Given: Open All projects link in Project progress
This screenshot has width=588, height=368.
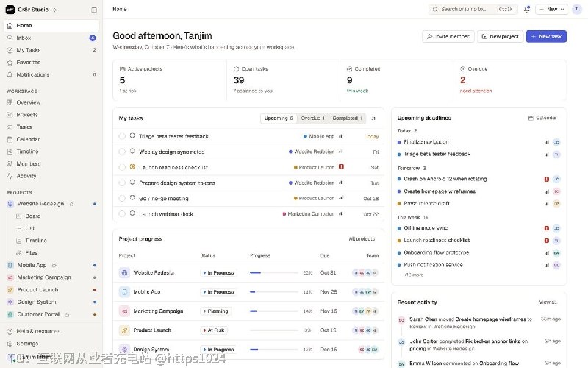Looking at the screenshot, I should (362, 238).
